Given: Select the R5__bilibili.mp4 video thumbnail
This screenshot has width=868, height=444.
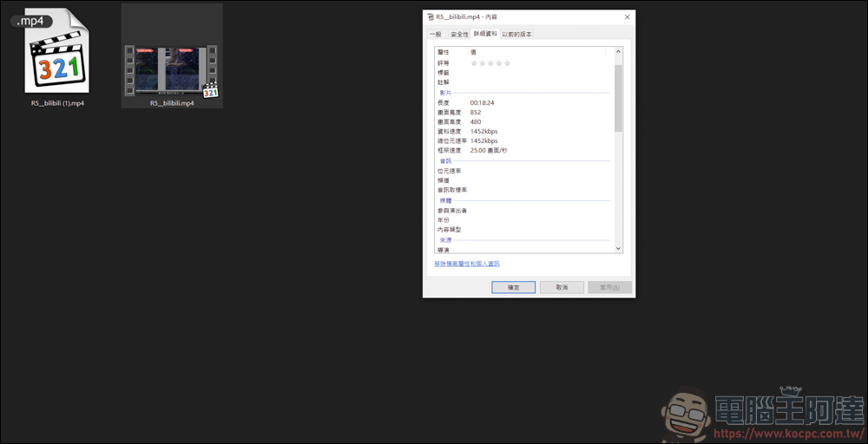Looking at the screenshot, I should click(x=172, y=57).
